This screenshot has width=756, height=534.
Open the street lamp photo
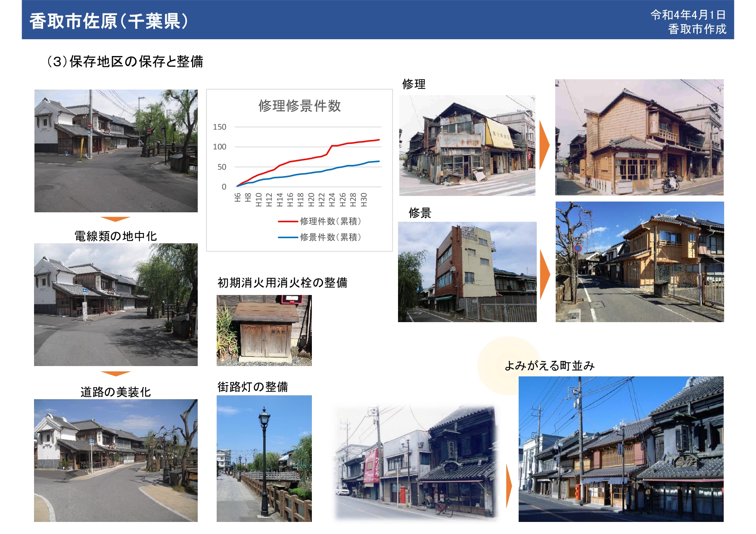tap(264, 458)
